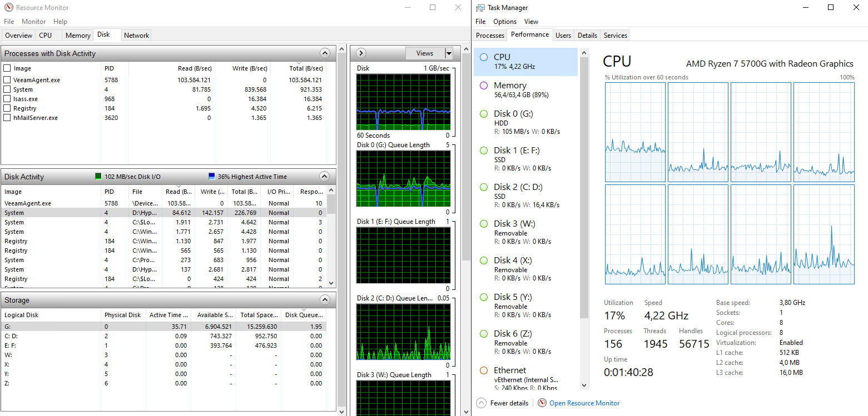The height and width of the screenshot is (416, 868).
Task: Select the VeeamAgent.exe row in Disk Activity
Action: [163, 203]
